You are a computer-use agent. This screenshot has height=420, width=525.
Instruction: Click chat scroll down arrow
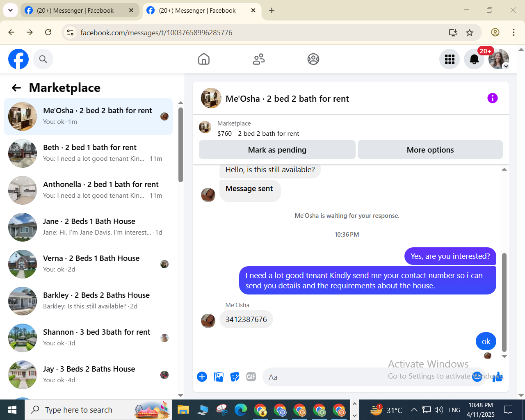pos(504,356)
